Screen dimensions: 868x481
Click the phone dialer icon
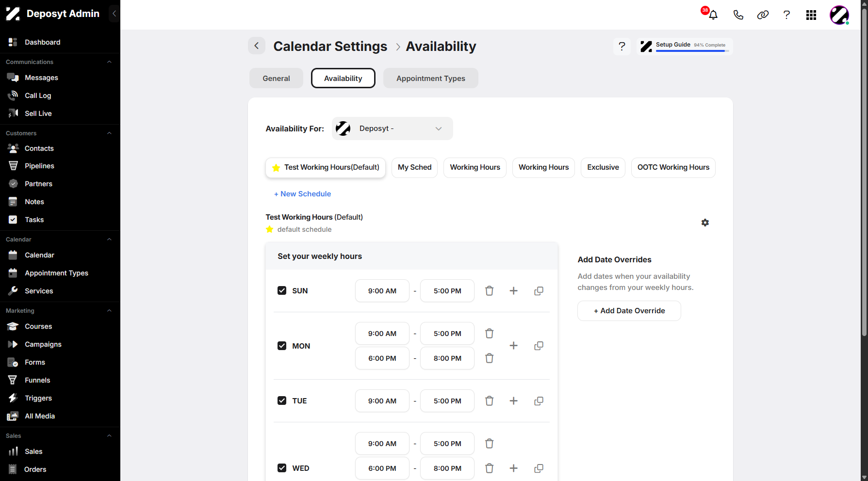(x=738, y=15)
